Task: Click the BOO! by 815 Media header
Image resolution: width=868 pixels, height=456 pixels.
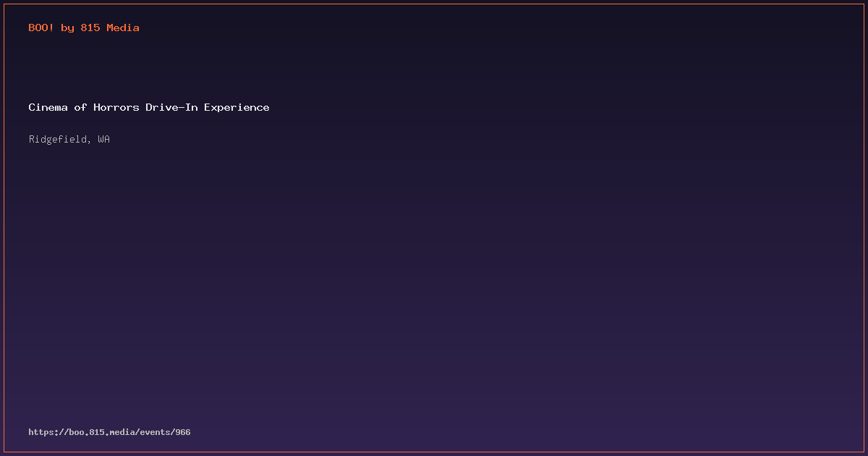Action: click(84, 28)
